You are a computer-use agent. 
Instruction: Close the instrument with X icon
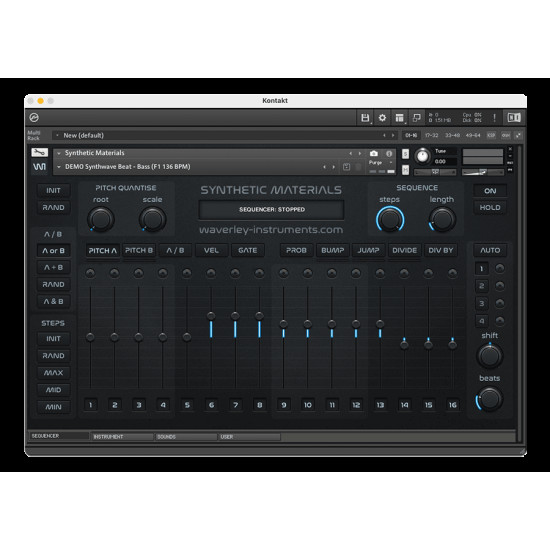coord(510,149)
